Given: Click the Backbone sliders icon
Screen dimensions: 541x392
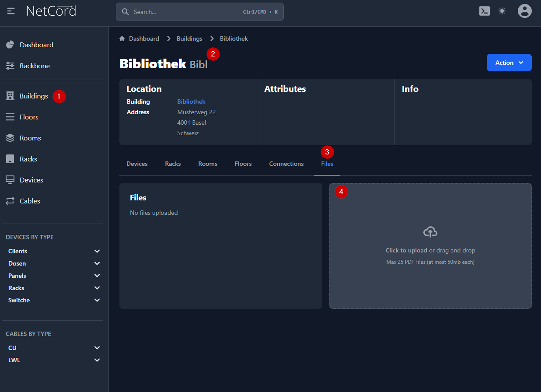Looking at the screenshot, I should (x=10, y=66).
